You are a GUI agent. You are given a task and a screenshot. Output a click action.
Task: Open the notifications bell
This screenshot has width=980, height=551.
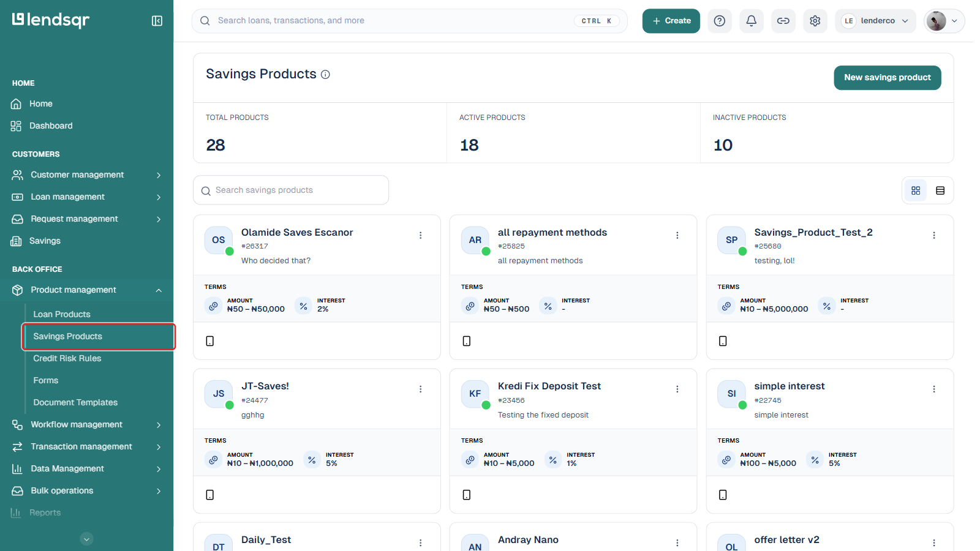pos(752,21)
